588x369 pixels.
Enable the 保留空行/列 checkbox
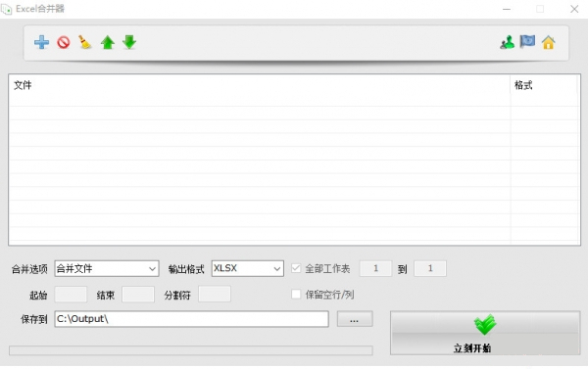pos(296,295)
